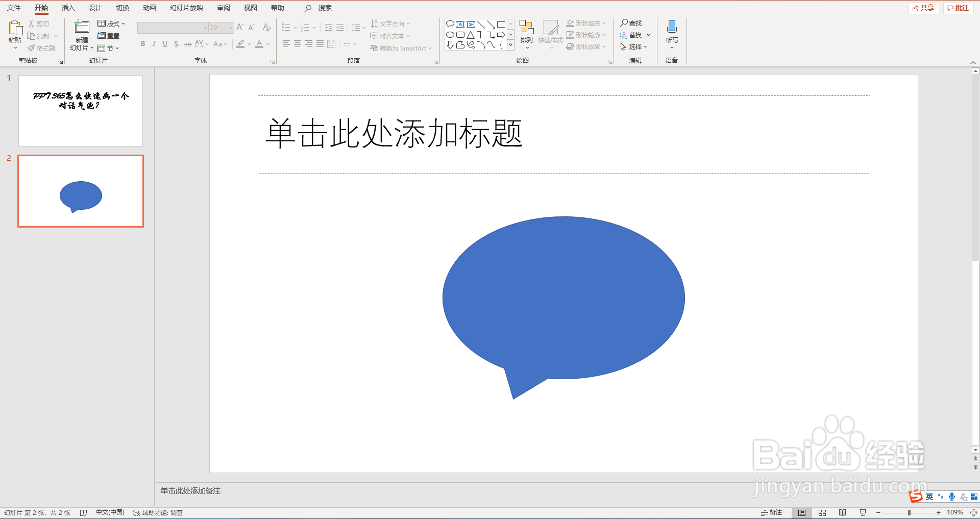Click the zoom slider handle
980x519 pixels.
909,513
